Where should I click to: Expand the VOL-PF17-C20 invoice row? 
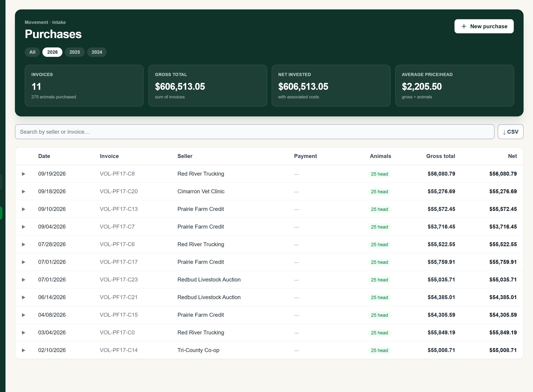24,191
